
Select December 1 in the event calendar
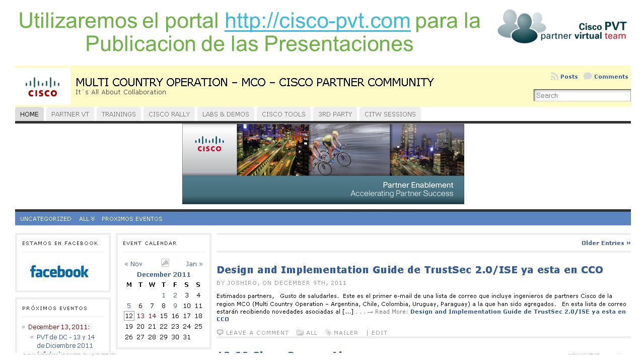(164, 295)
